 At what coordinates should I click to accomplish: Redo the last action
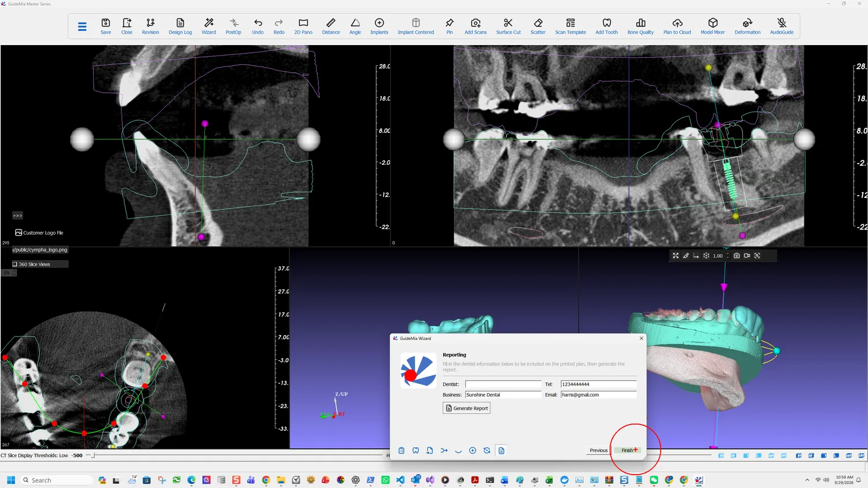pyautogui.click(x=279, y=26)
